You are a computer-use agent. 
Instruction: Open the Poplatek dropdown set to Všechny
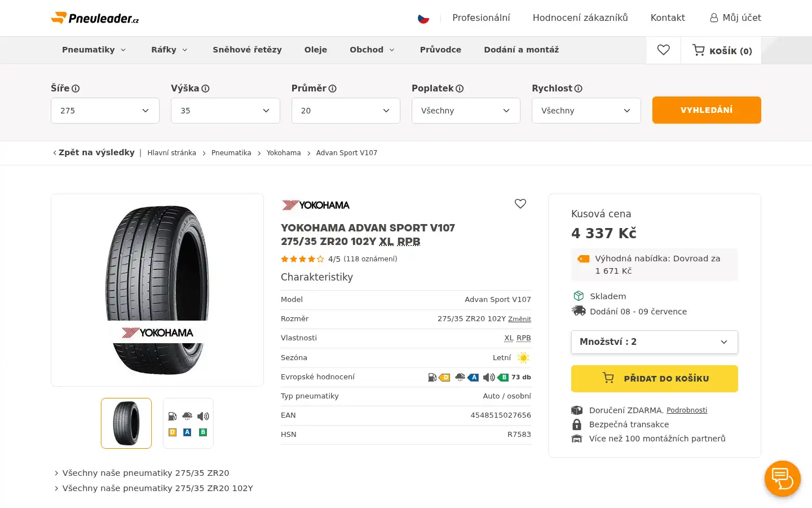[466, 111]
